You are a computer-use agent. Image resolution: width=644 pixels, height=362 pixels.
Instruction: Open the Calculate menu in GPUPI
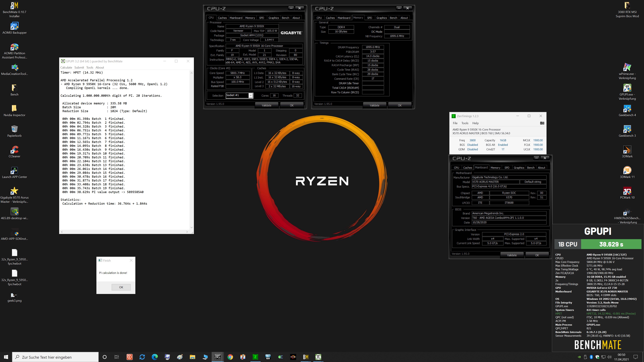(x=66, y=67)
